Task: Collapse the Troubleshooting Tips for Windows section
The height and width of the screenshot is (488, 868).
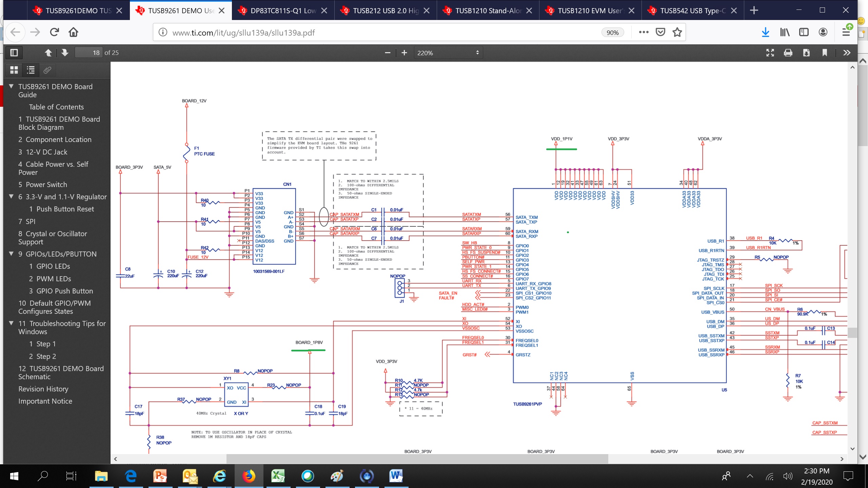Action: click(11, 323)
